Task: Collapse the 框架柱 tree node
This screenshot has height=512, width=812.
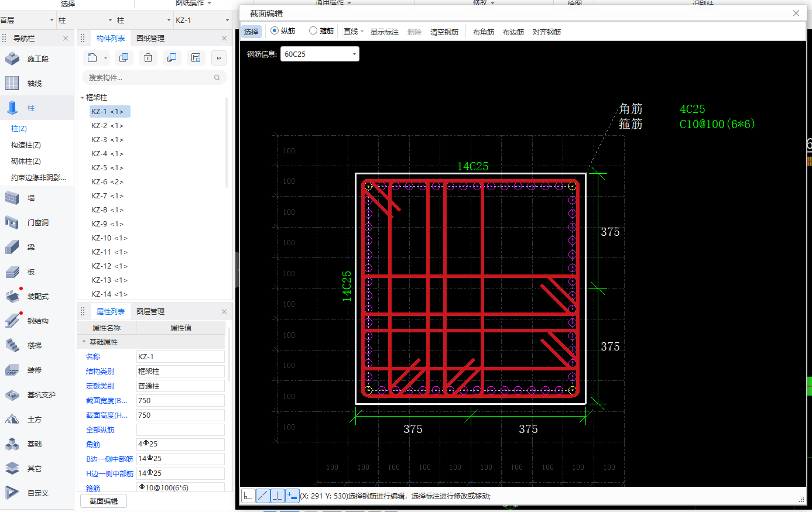Action: coord(83,98)
